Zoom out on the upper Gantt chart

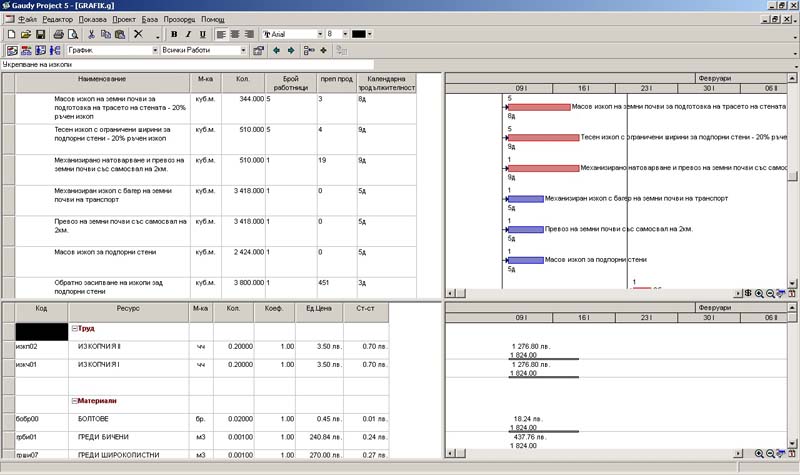(x=770, y=293)
